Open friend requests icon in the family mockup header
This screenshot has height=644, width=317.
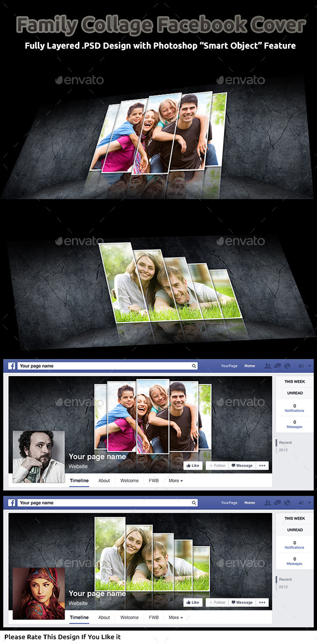(268, 366)
